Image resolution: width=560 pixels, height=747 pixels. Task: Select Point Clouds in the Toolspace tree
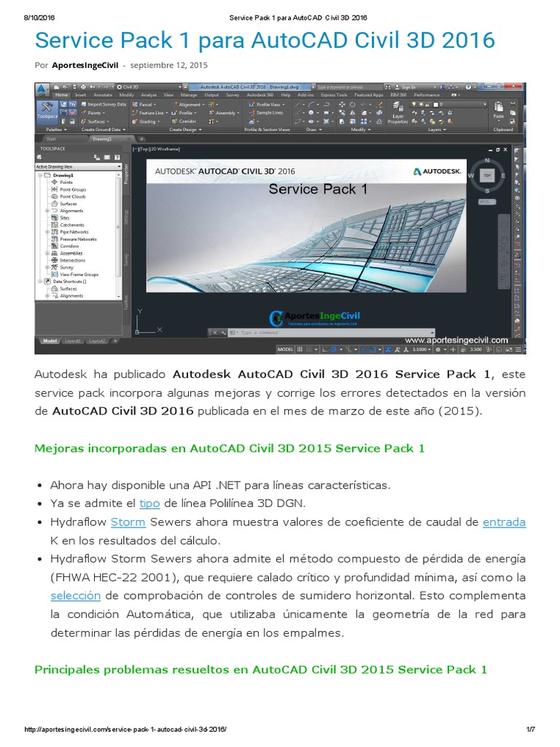(73, 196)
